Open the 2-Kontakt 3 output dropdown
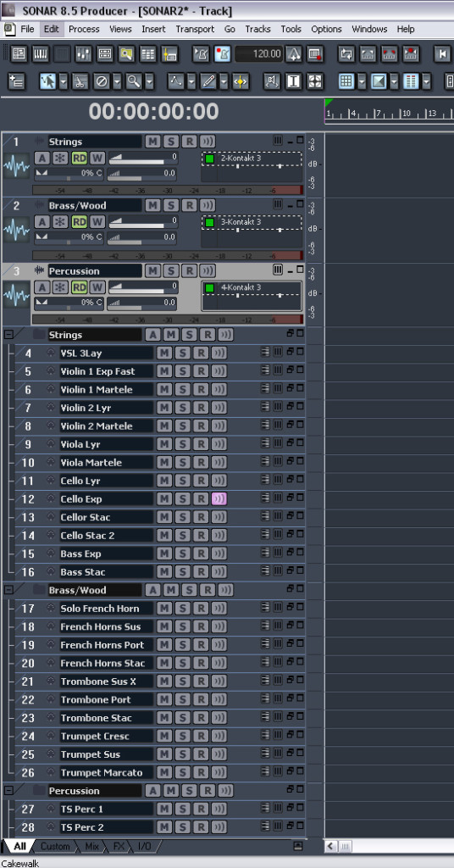 [252, 159]
